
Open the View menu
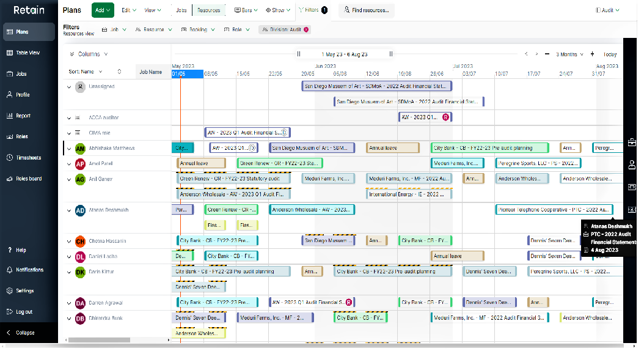tap(152, 10)
